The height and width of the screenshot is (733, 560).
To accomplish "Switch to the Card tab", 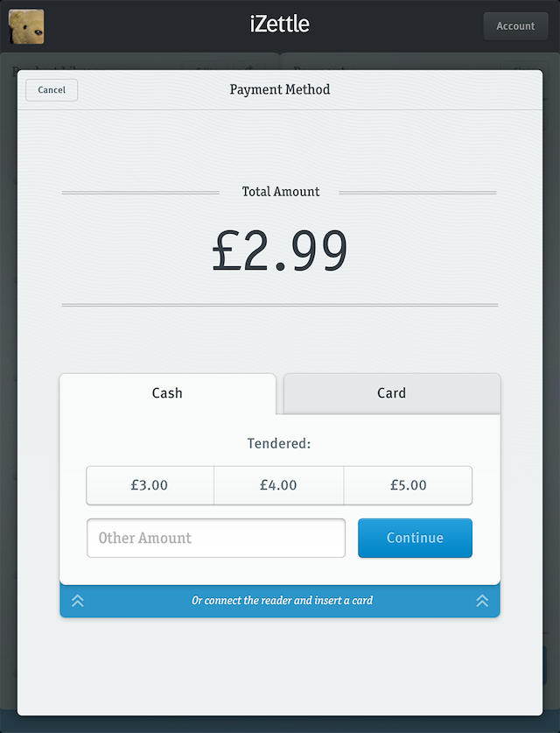I will pyautogui.click(x=392, y=393).
